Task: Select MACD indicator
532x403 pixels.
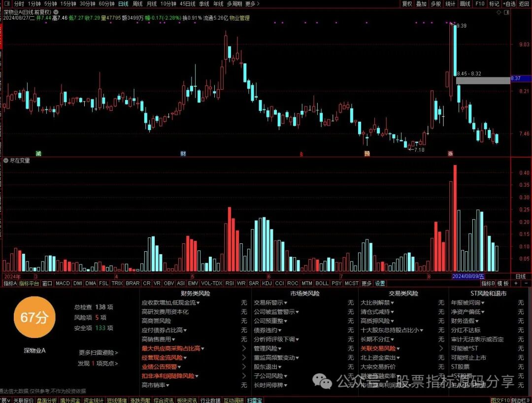Action: click(63, 283)
